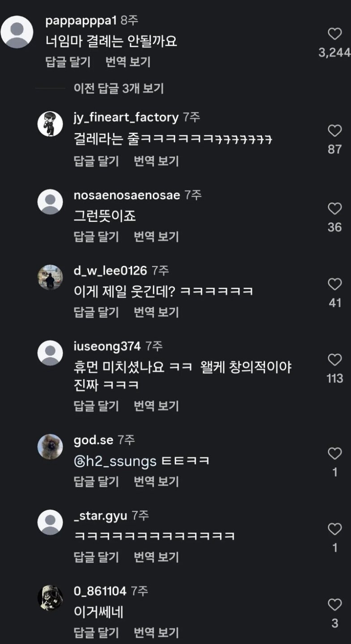Tap the heart on nosaenosaenosae's reply
Viewport: 351px width, 644px height.
pyautogui.click(x=334, y=209)
